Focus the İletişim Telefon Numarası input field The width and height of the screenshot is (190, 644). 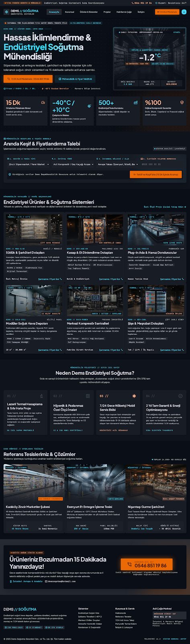click(162, 164)
